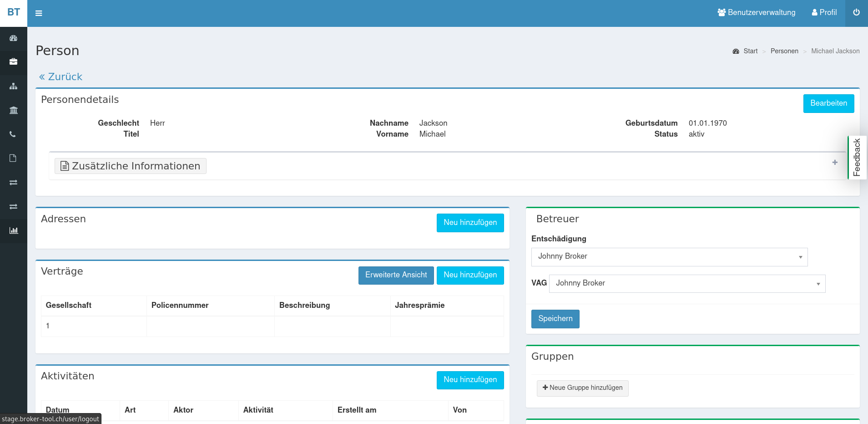Screen dimensions: 868x424
Task: Click the bank institution icon in the sidebar
Action: tap(13, 110)
